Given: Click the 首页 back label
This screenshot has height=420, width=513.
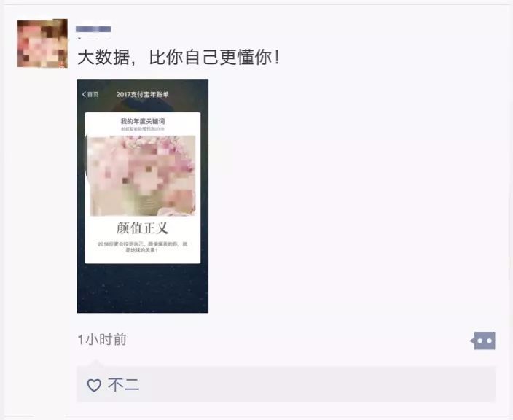Looking at the screenshot, I should coord(93,94).
